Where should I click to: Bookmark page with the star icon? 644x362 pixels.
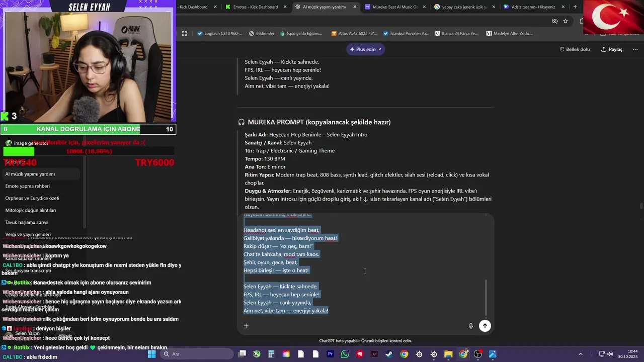[566, 21]
